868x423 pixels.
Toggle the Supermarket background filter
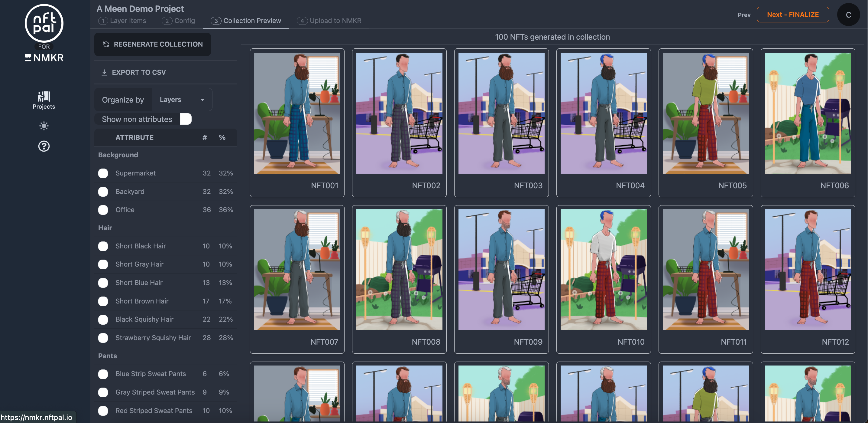103,173
